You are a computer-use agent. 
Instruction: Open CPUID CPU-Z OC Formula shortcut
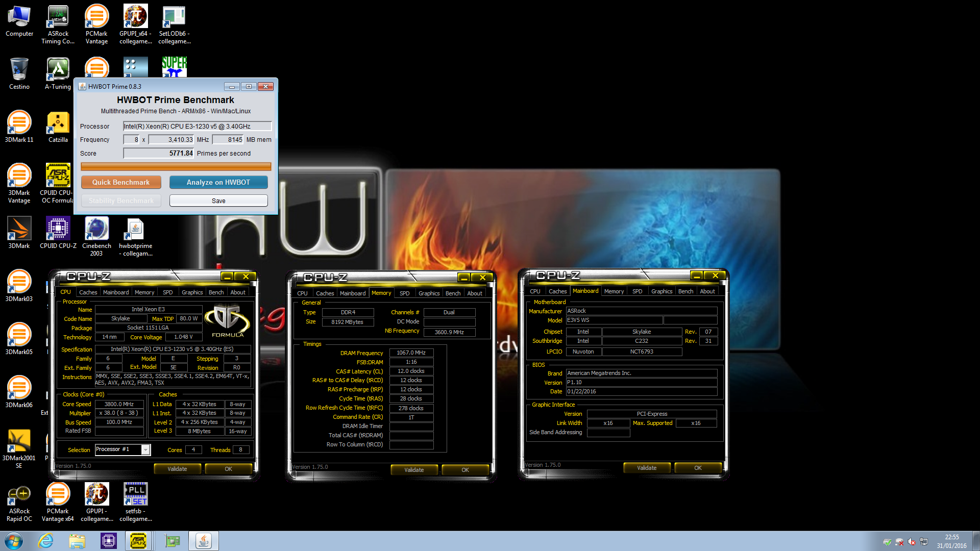point(57,184)
